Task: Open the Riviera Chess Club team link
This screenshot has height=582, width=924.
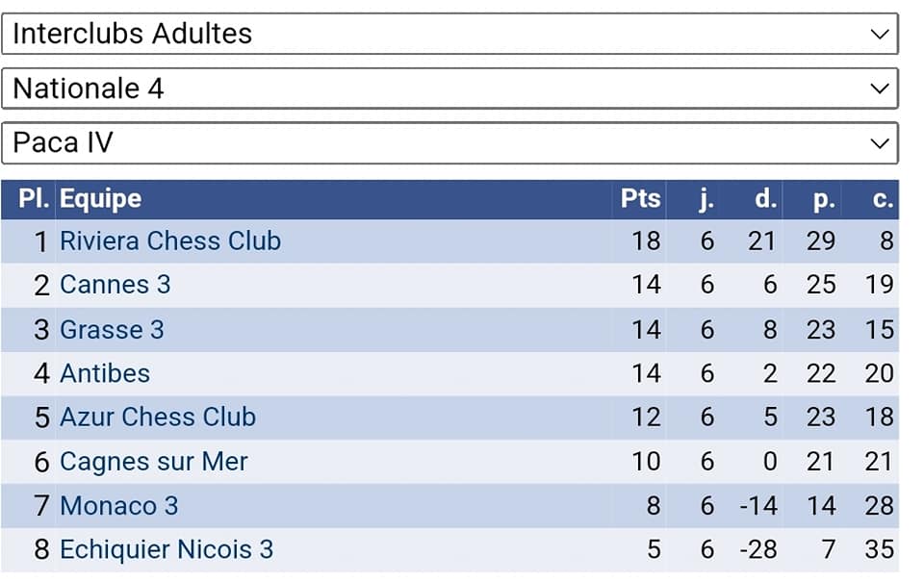Action: click(x=170, y=240)
